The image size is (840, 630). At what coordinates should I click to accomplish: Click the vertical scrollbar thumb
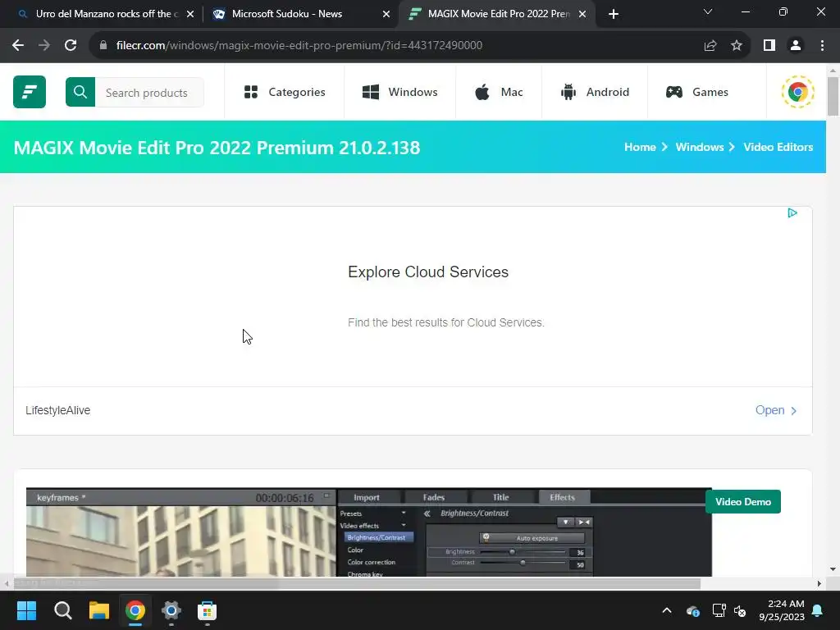click(x=833, y=97)
